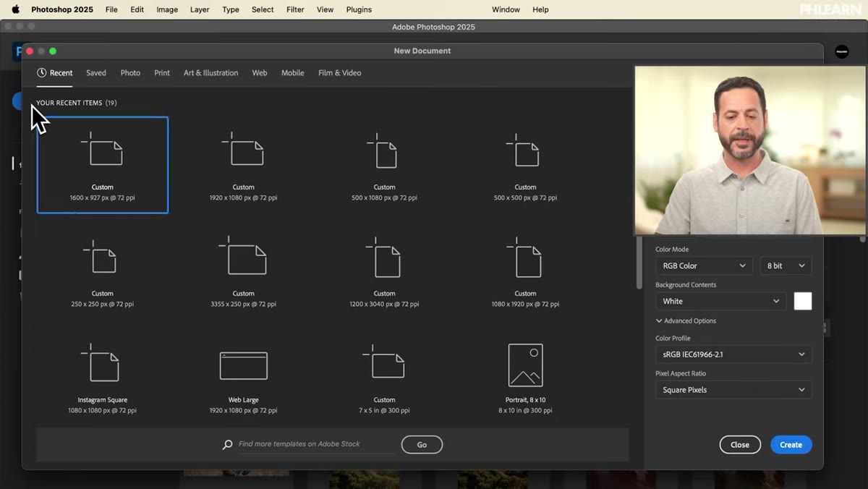Image resolution: width=868 pixels, height=489 pixels.
Task: Open the Plugins menu
Action: pyautogui.click(x=359, y=9)
